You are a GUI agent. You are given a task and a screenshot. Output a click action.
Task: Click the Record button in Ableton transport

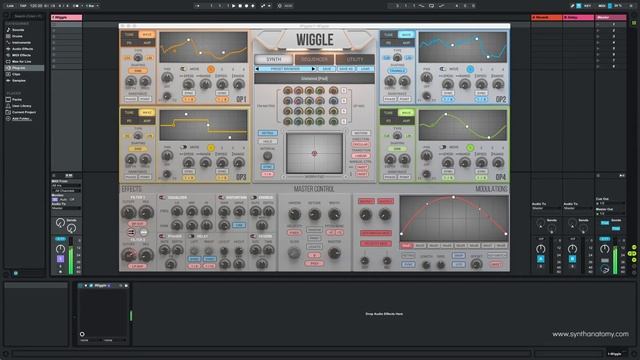point(247,6)
